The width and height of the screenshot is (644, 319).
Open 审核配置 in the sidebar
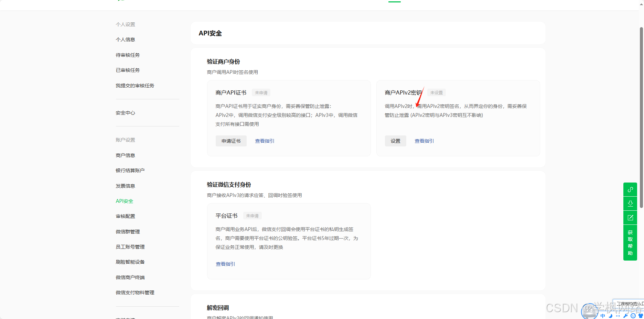pos(125,216)
